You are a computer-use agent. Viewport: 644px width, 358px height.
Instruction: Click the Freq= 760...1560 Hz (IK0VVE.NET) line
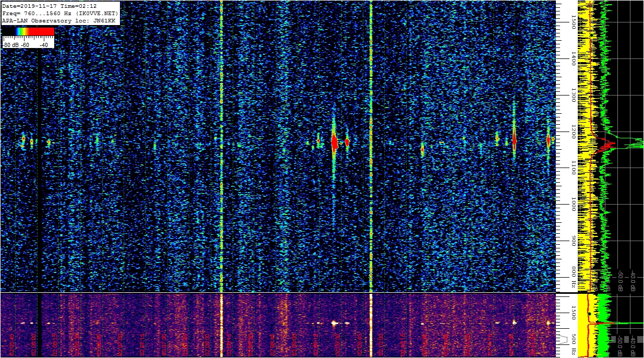pos(60,13)
